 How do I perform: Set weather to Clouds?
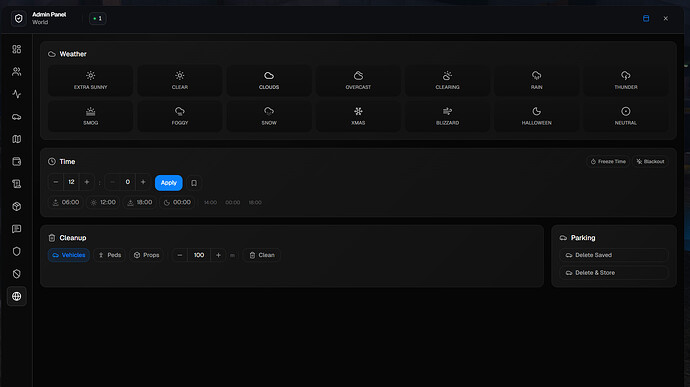pos(269,81)
